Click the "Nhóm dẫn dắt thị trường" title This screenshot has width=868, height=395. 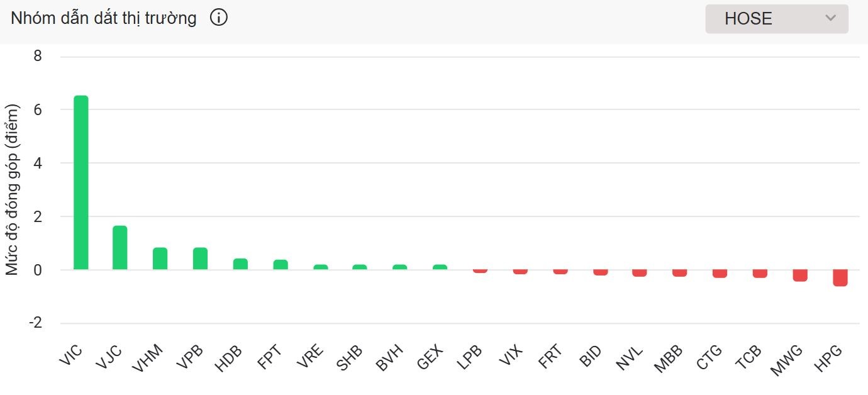[104, 18]
